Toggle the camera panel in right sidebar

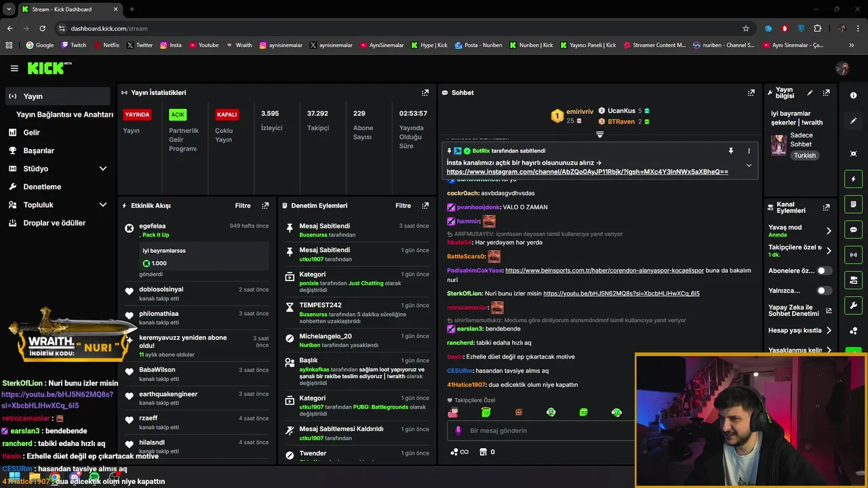853,280
